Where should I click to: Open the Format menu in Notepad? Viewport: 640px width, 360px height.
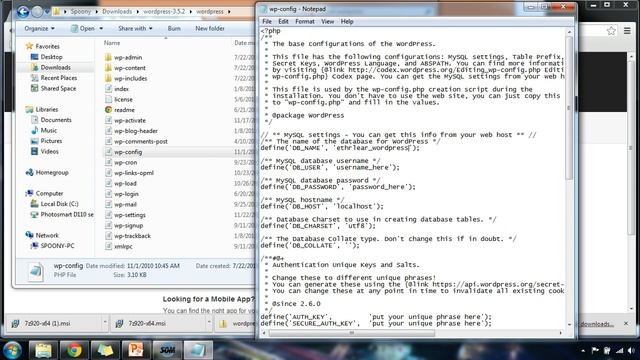click(x=304, y=22)
